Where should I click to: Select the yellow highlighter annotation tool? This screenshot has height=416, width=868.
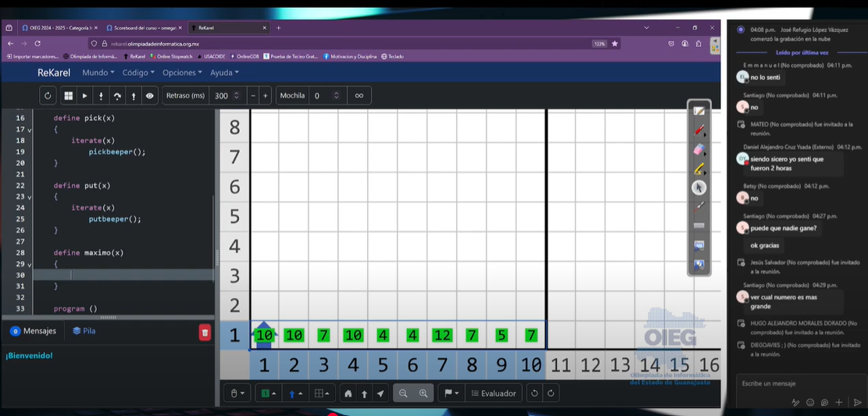pos(698,168)
